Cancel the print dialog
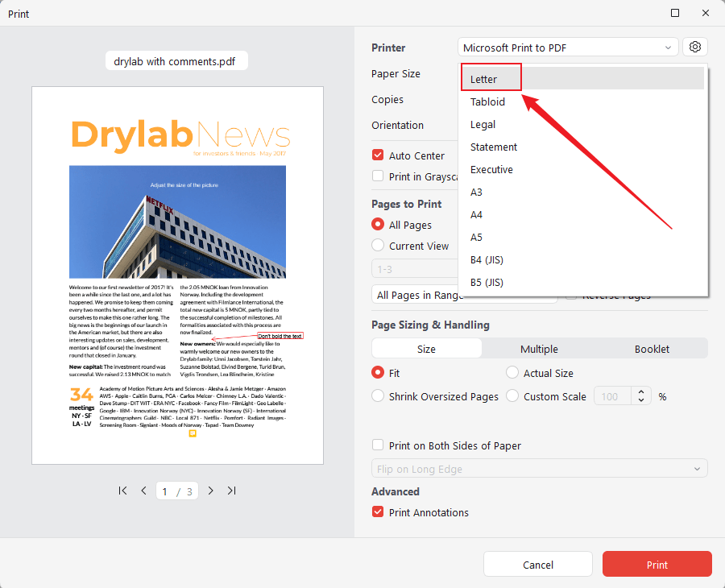 537,564
